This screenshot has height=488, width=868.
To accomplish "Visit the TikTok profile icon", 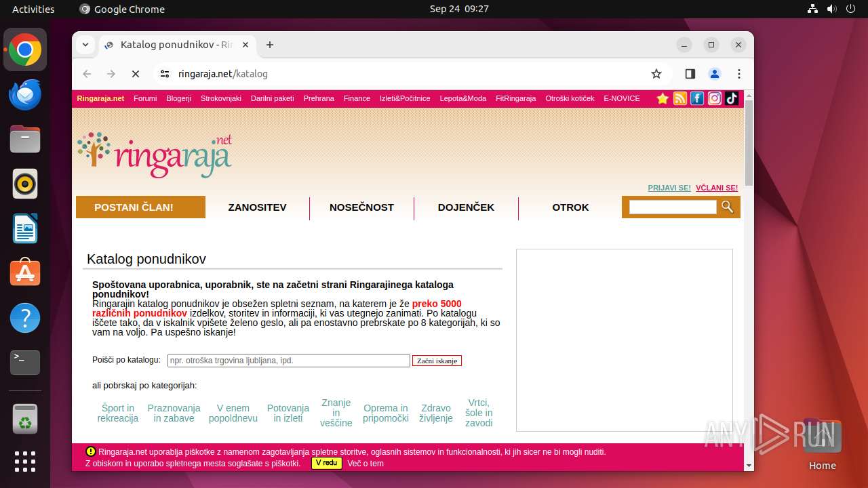I will coord(732,98).
